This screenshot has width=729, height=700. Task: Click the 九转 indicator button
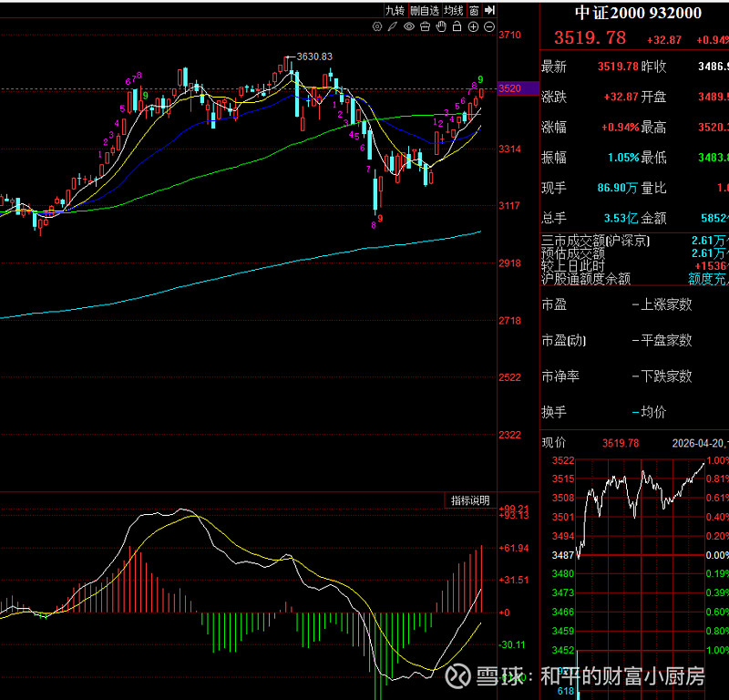point(394,10)
